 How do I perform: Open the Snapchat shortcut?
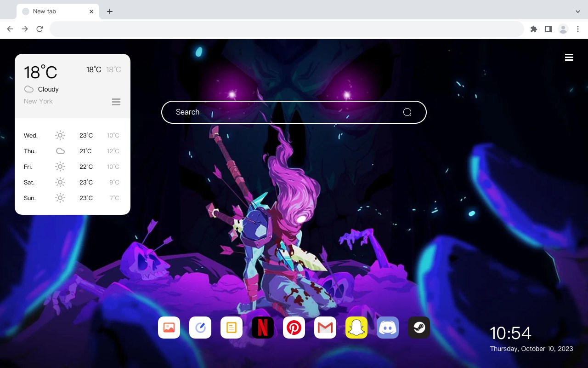point(356,328)
